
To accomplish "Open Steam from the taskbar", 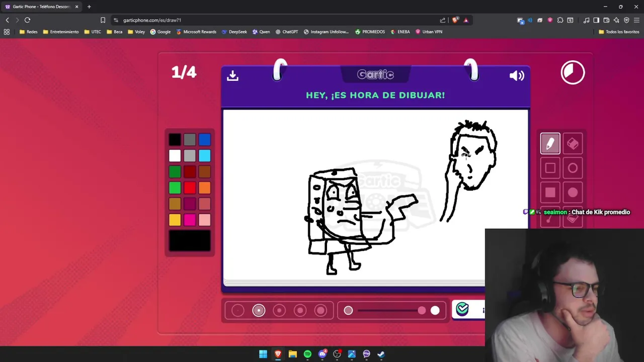I will click(x=381, y=354).
